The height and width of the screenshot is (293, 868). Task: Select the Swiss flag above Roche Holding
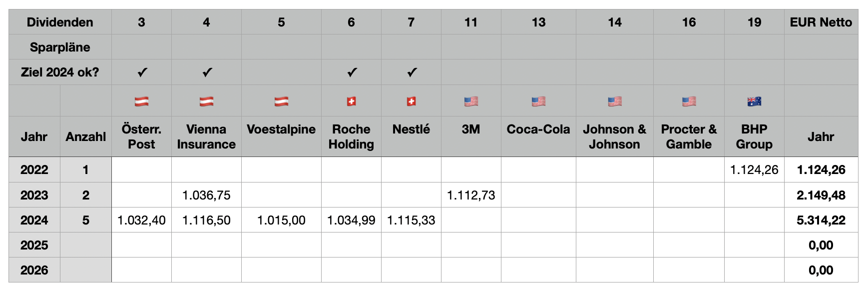351,101
